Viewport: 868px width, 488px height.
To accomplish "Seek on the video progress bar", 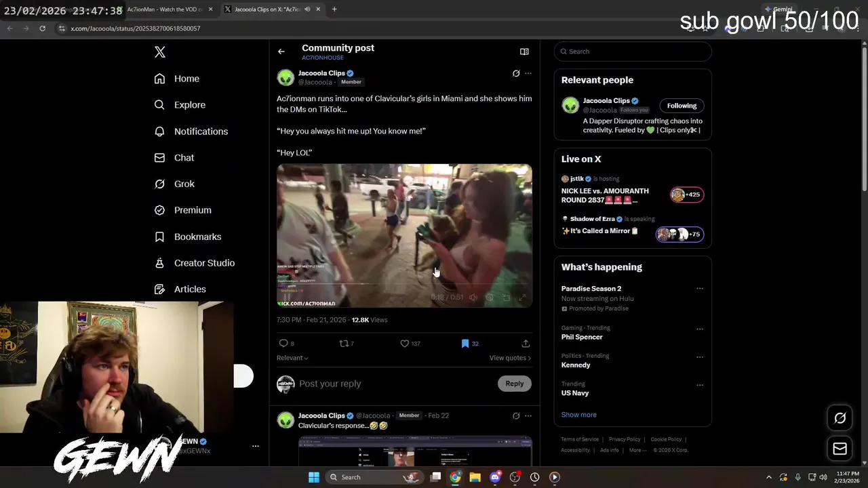I will pos(404,284).
